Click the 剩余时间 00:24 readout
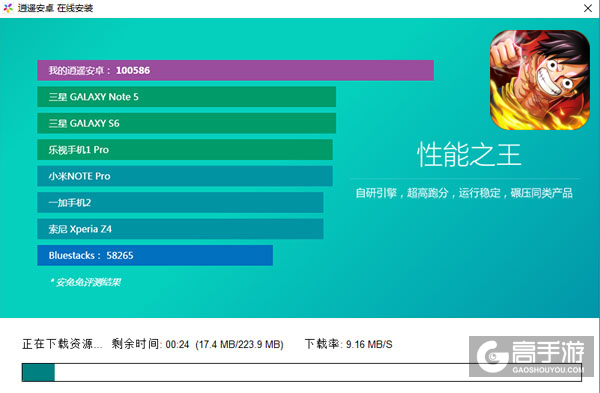The height and width of the screenshot is (393, 600). pos(150,344)
